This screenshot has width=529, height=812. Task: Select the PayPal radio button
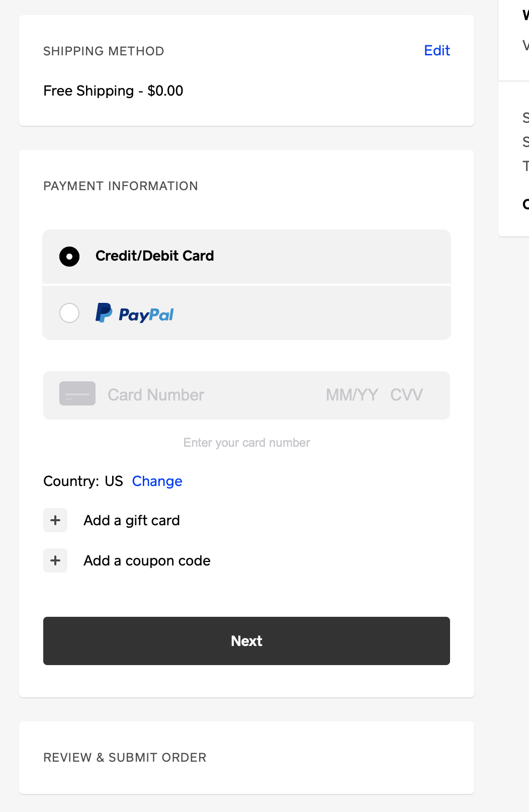[69, 313]
